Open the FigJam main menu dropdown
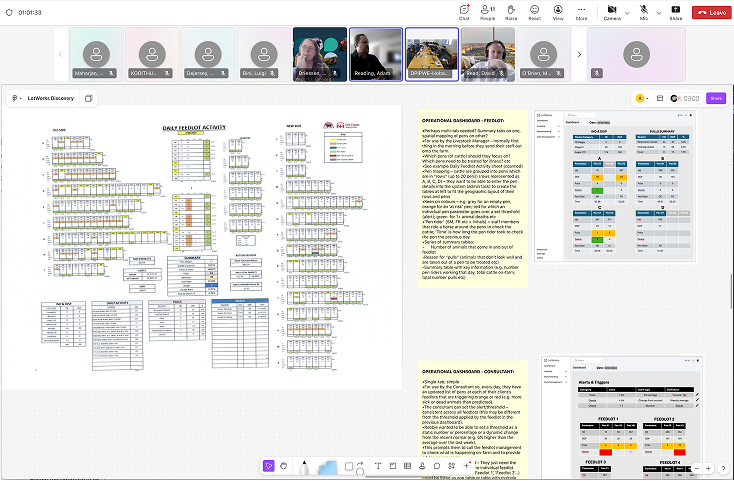This screenshot has height=481, width=734. 17,98
